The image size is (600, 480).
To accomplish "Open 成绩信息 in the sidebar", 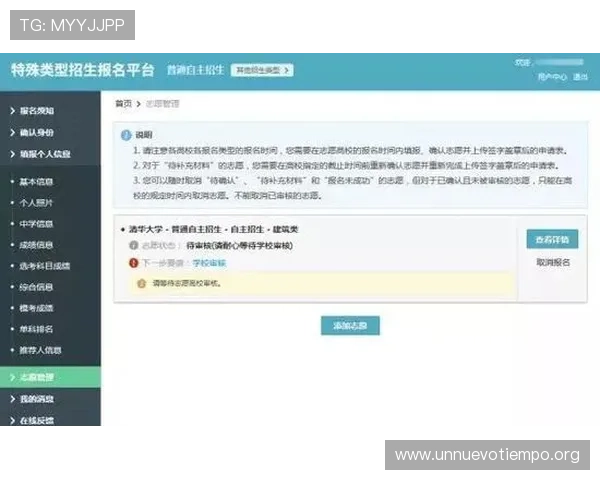I will coord(36,245).
